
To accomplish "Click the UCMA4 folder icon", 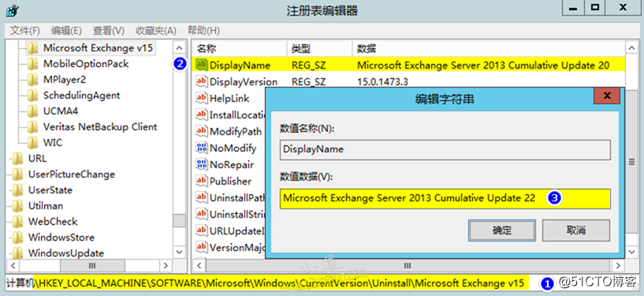I will click(x=33, y=111).
